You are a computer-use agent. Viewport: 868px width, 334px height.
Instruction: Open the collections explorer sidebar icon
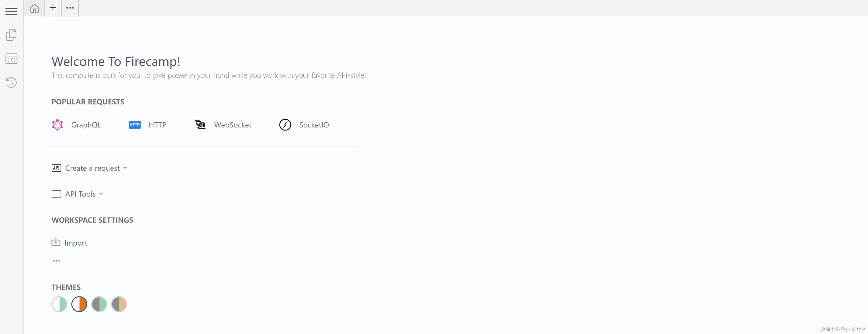click(x=11, y=35)
